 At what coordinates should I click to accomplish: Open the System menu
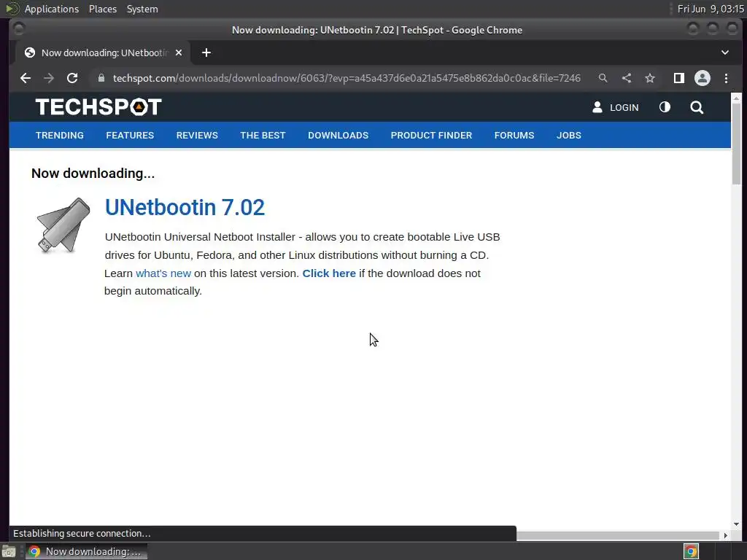point(142,9)
